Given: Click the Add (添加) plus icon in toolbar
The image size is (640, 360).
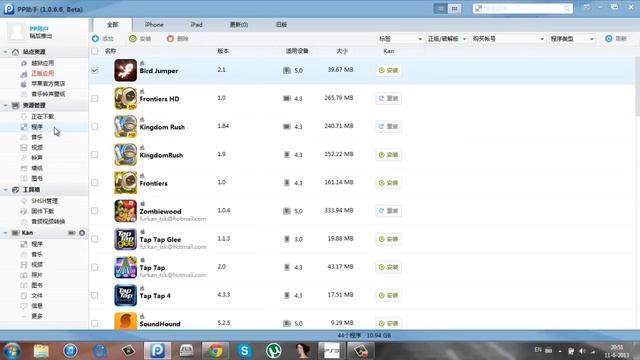Looking at the screenshot, I should point(96,38).
